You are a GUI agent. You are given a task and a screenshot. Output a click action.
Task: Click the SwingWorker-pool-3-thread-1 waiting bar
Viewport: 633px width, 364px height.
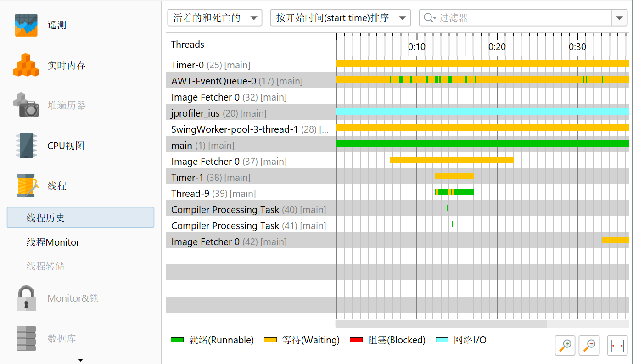pos(483,128)
